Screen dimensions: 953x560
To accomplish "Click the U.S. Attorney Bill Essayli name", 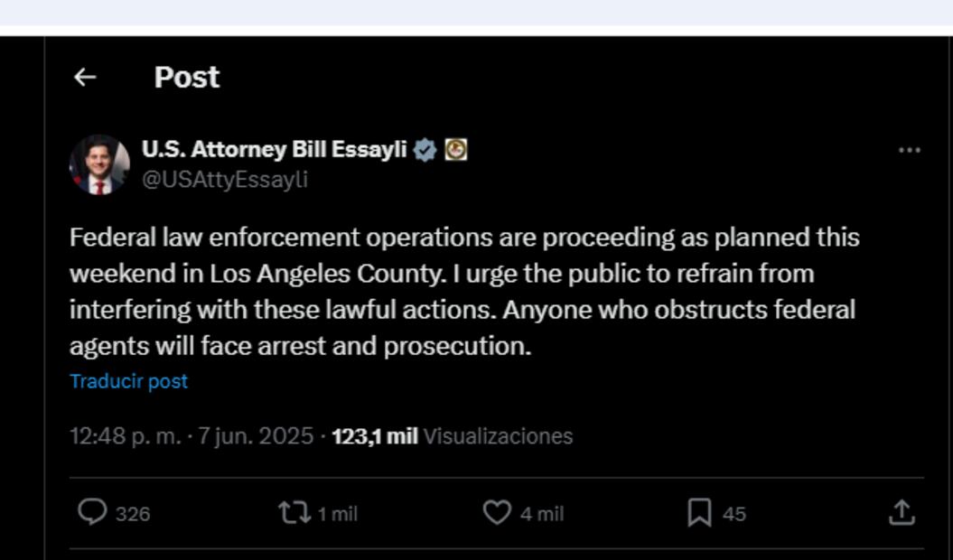I will click(274, 150).
